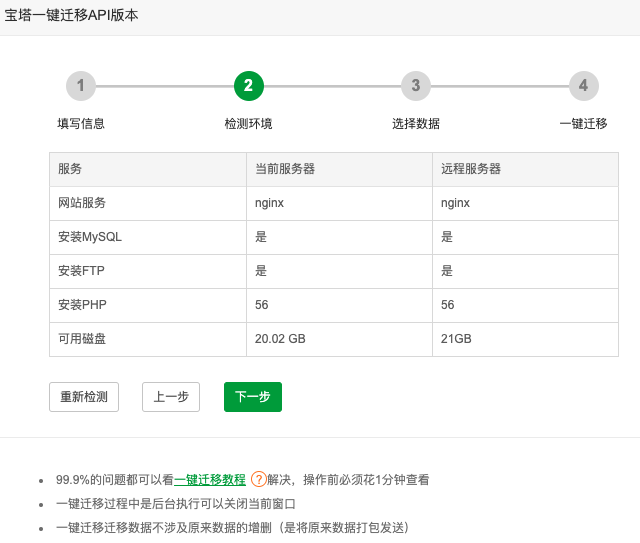This screenshot has width=640, height=543.
Task: Click the 宝塔一键迁移API版本 window title
Action: click(x=72, y=16)
